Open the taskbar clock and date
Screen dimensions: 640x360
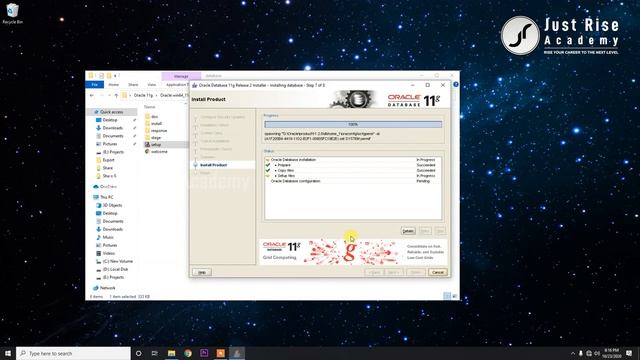click(x=611, y=353)
